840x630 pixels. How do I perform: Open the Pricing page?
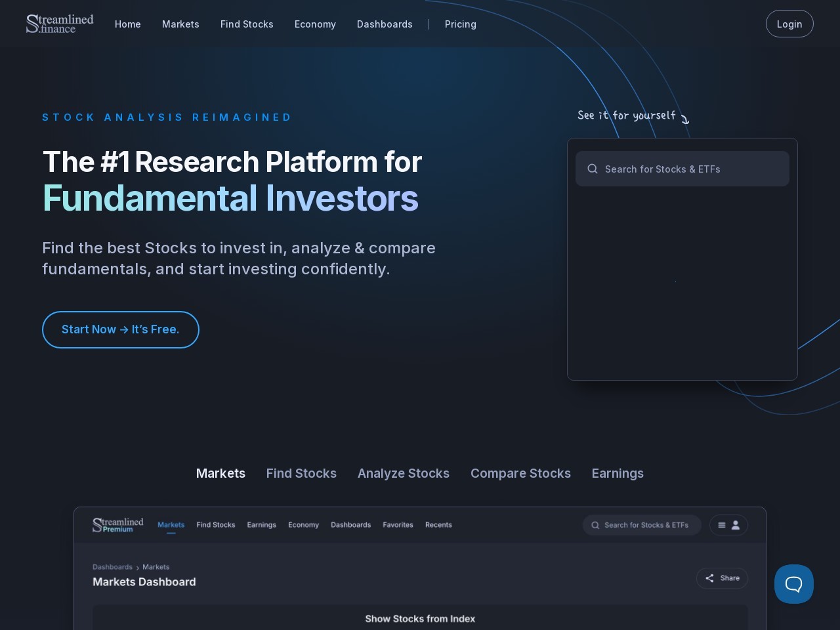[461, 24]
